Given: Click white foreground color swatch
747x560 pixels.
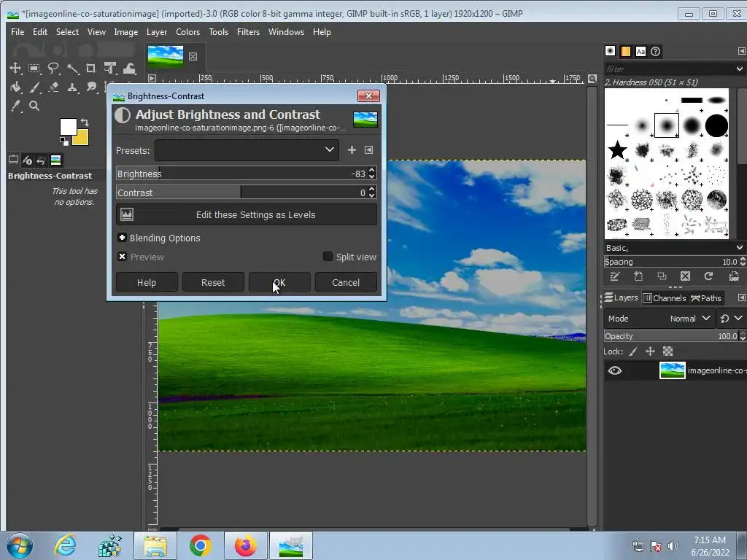Looking at the screenshot, I should 68,127.
